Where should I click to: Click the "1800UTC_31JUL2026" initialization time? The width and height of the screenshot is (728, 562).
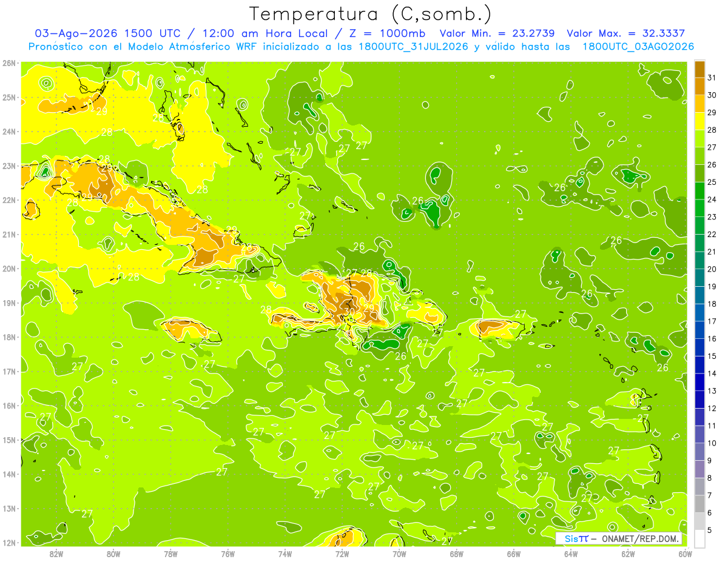[x=413, y=46]
